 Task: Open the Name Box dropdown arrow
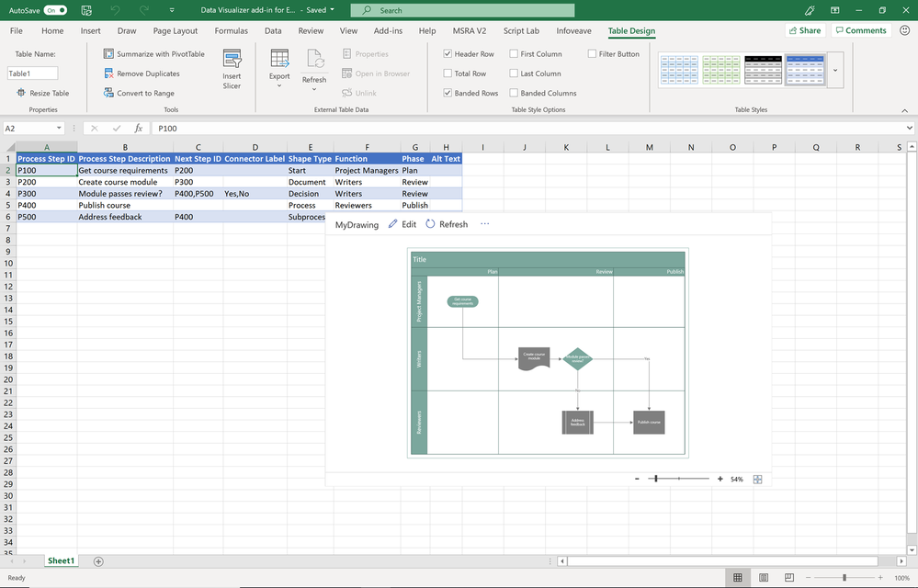click(59, 128)
